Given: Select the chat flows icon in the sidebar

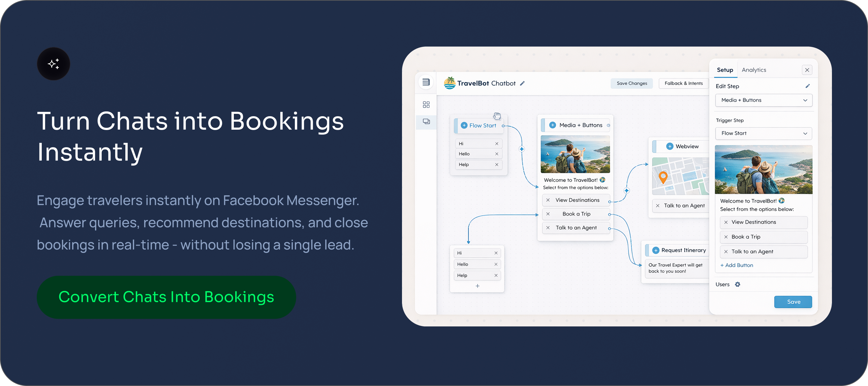Looking at the screenshot, I should pos(426,121).
